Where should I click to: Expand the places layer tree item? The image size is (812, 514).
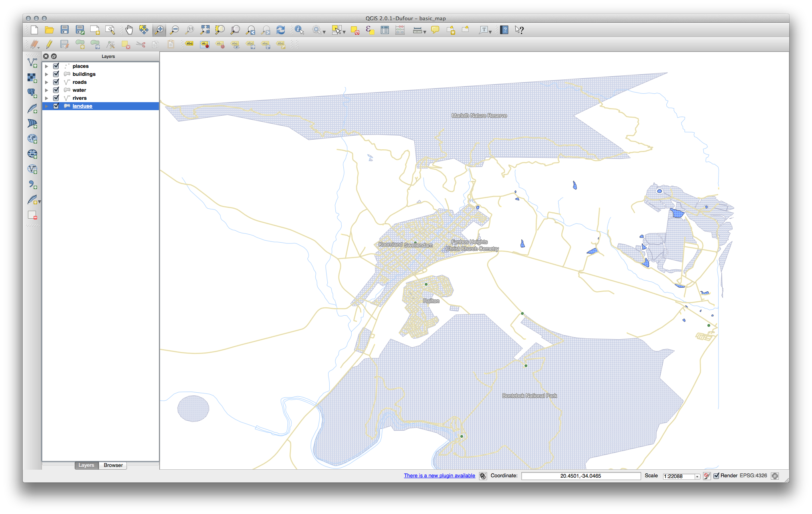point(48,66)
